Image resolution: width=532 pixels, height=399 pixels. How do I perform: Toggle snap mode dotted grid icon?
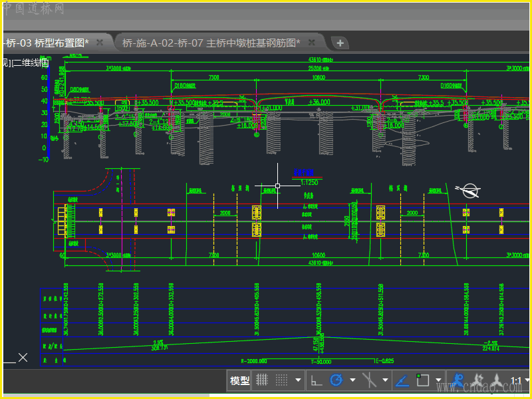click(281, 380)
